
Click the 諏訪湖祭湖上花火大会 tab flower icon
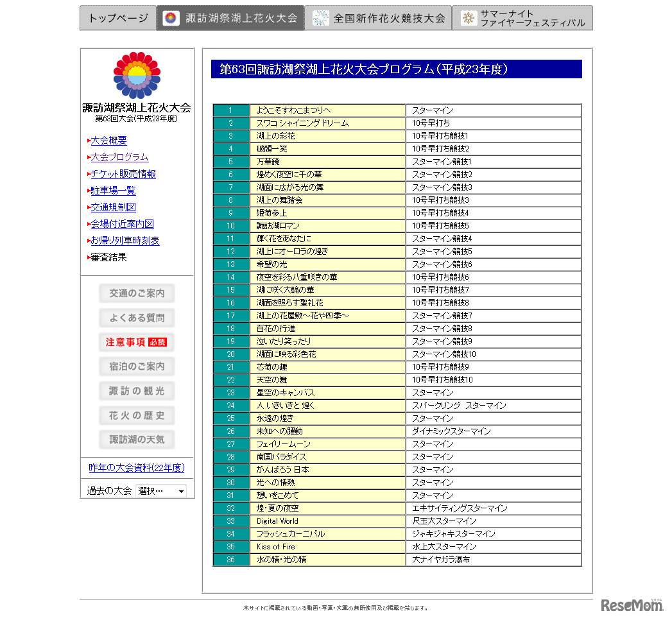171,18
